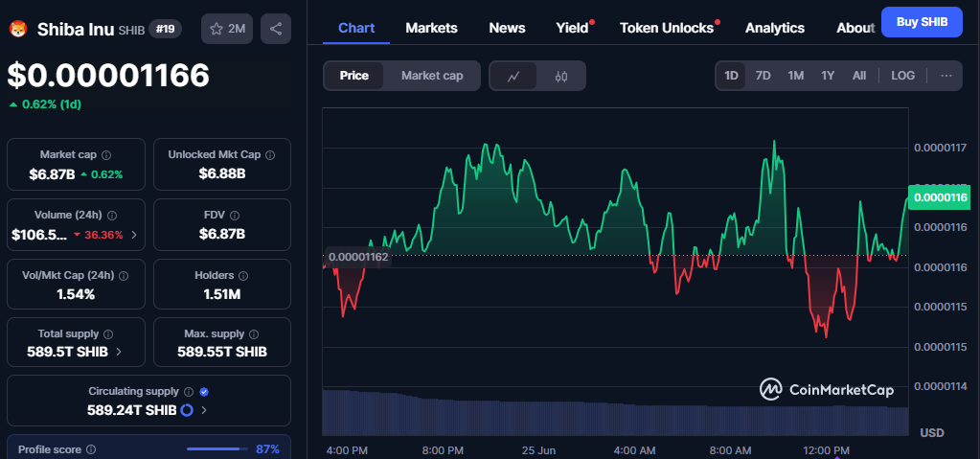The image size is (980, 459).
Task: Expand Volume (24h) details chevron
Action: coord(134,235)
